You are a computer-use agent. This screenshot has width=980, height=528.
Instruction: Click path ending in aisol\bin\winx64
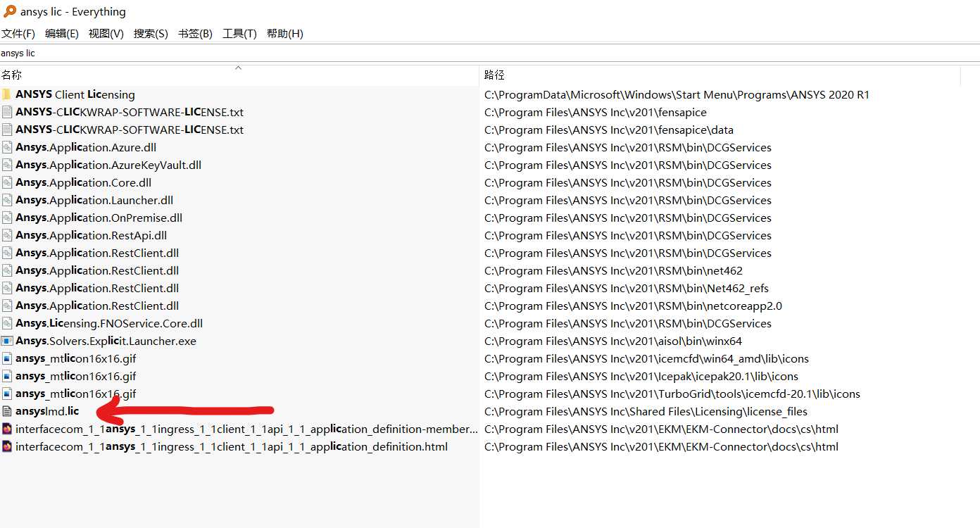613,341
